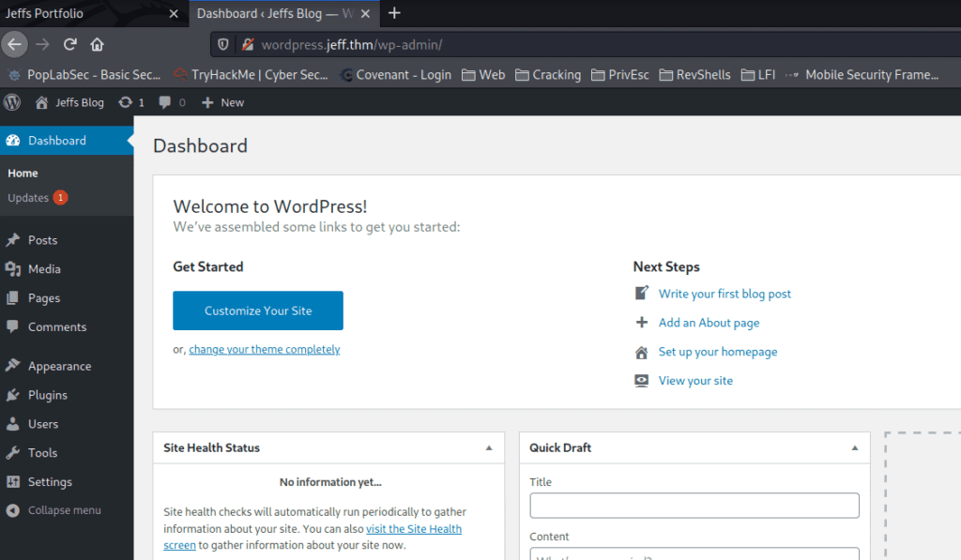The width and height of the screenshot is (961, 560).
Task: Open Updates in the sidebar
Action: tap(27, 198)
